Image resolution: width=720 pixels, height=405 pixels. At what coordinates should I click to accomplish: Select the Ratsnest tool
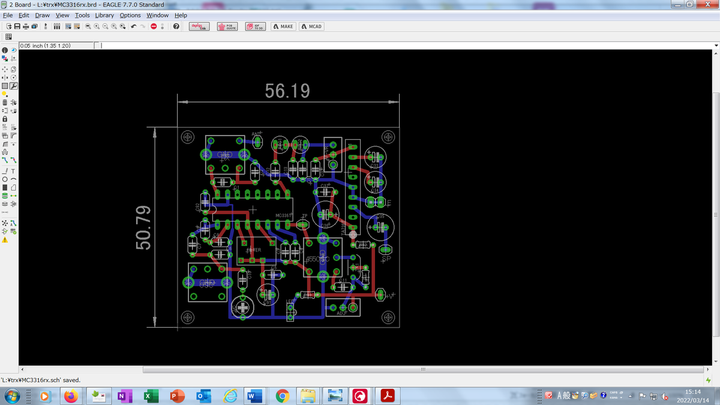click(5, 223)
